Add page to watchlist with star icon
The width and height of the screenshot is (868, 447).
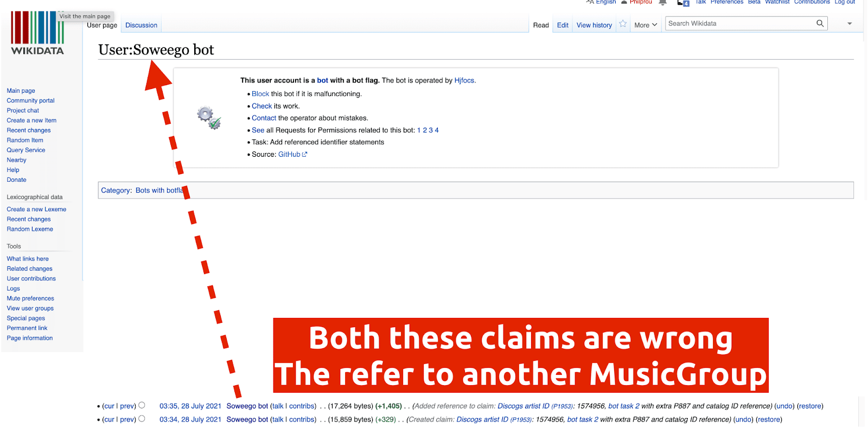(623, 24)
